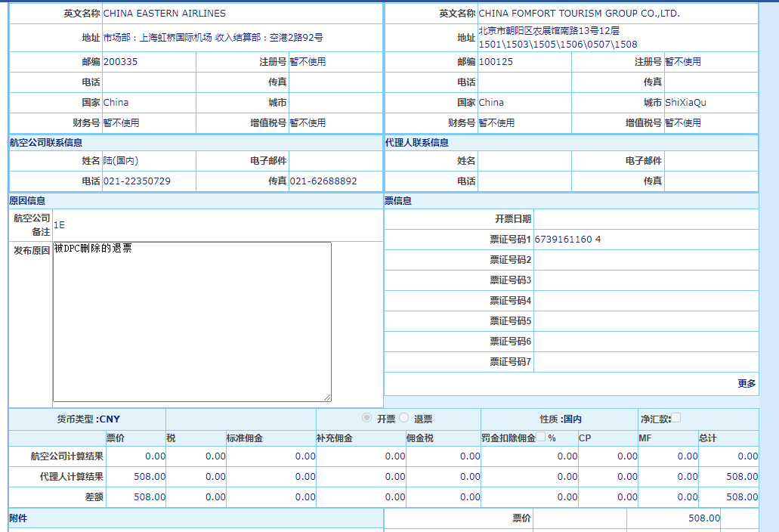779x532 pixels.
Task: Click the 更多 link under ticket numbers
Action: [x=747, y=384]
